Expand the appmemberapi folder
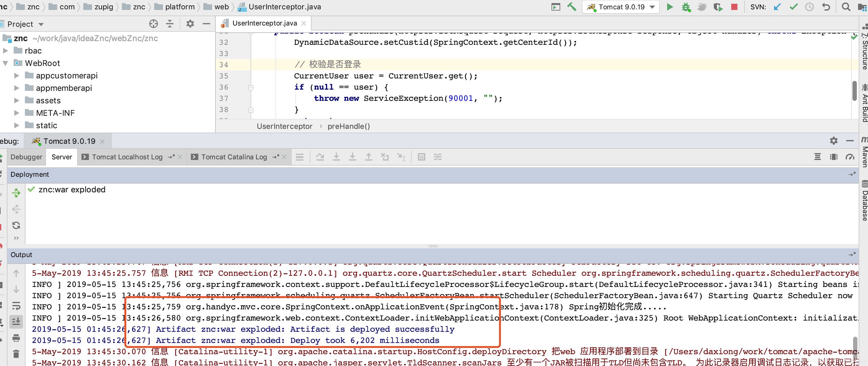The image size is (868, 366). [16, 88]
